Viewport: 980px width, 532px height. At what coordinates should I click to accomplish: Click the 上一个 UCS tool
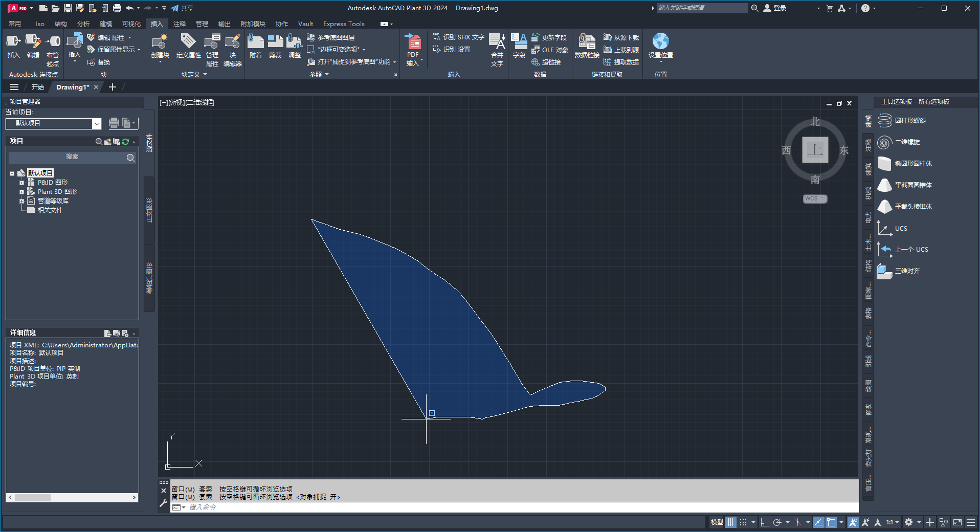pyautogui.click(x=903, y=250)
